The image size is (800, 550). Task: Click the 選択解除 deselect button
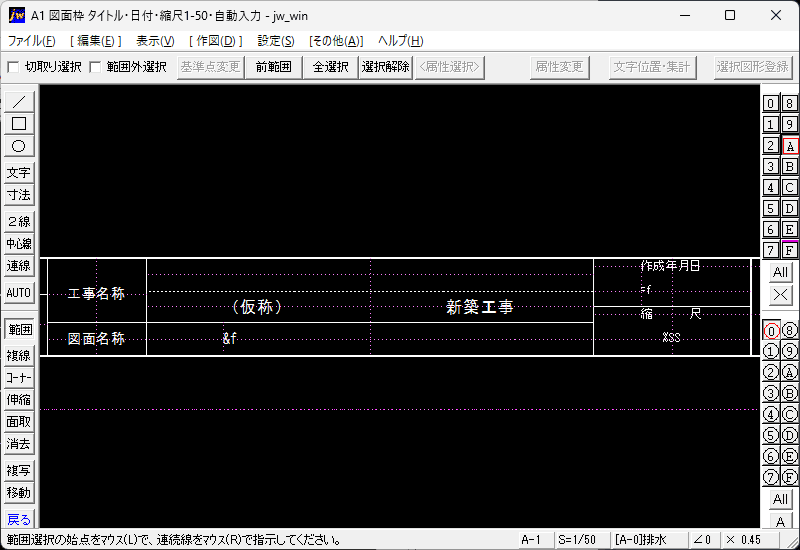point(386,67)
